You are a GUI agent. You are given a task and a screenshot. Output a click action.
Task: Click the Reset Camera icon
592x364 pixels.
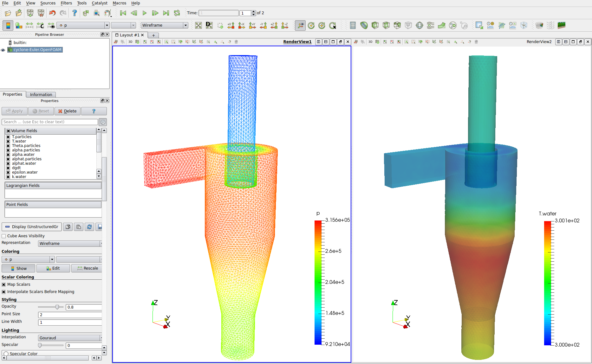pyautogui.click(x=198, y=25)
